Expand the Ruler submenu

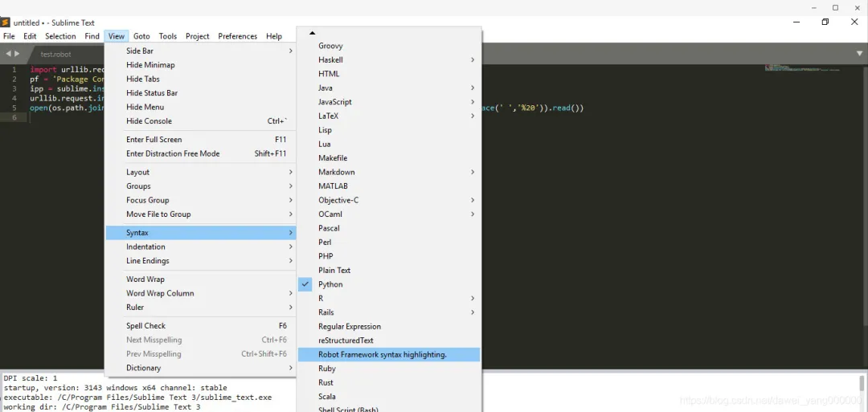(201, 307)
